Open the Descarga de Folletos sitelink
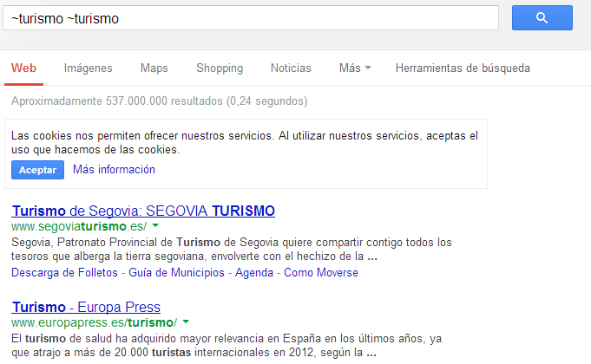Image resolution: width=591 pixels, height=364 pixels. 64,272
